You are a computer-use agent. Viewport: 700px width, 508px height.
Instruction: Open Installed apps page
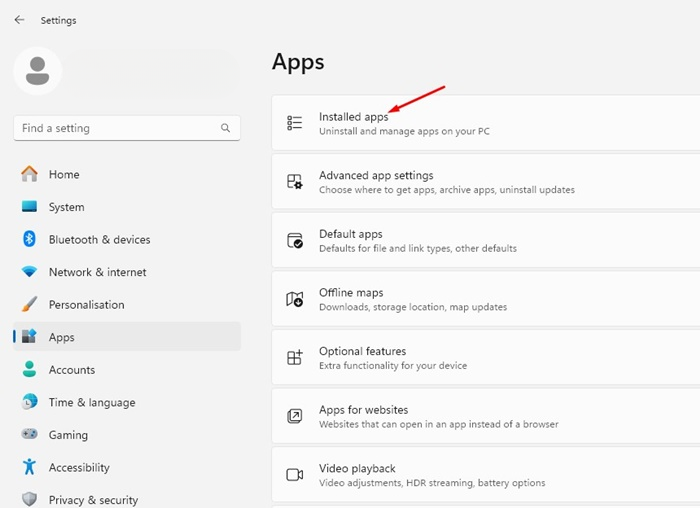(x=486, y=123)
